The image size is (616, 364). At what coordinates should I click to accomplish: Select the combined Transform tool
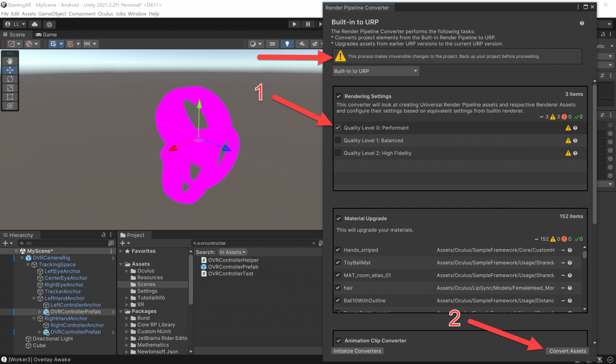pyautogui.click(x=10, y=106)
